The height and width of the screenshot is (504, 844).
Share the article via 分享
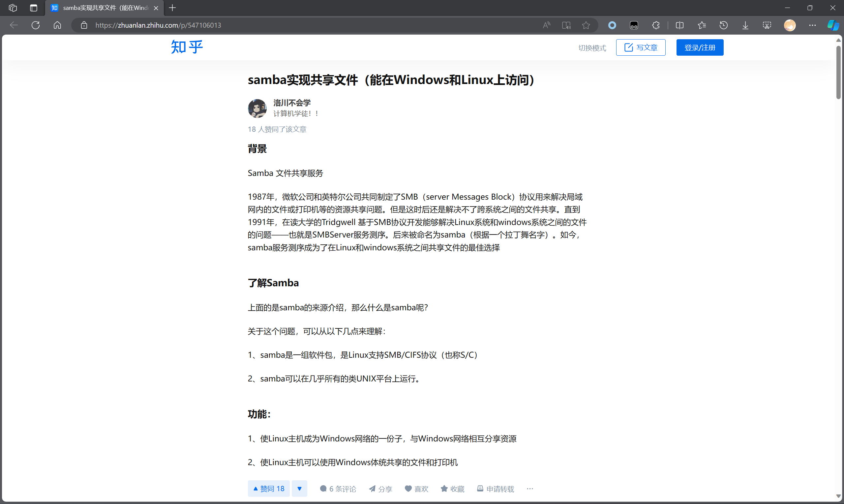(x=381, y=489)
